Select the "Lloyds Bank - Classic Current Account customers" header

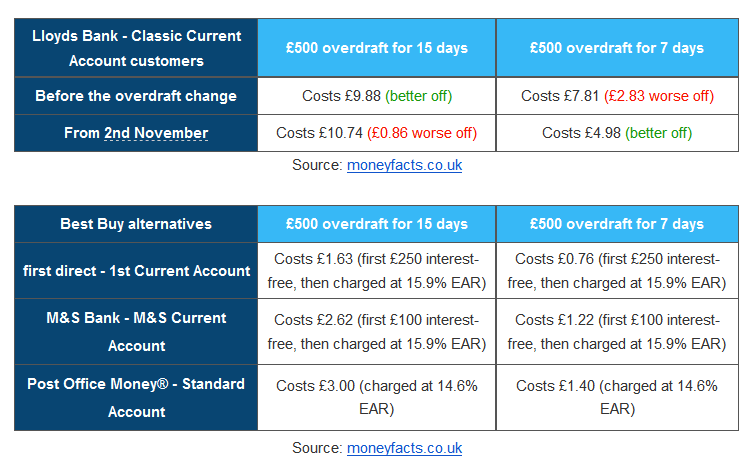[x=136, y=48]
